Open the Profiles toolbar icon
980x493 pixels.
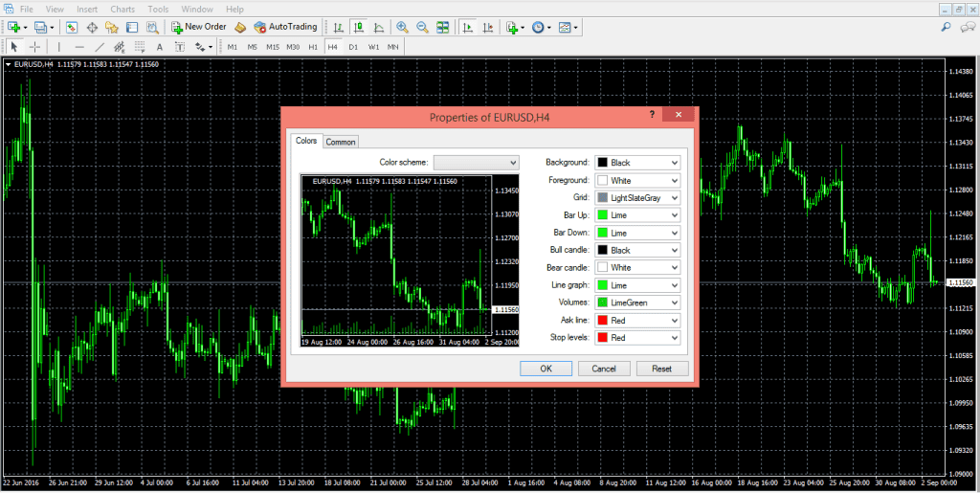[x=41, y=27]
